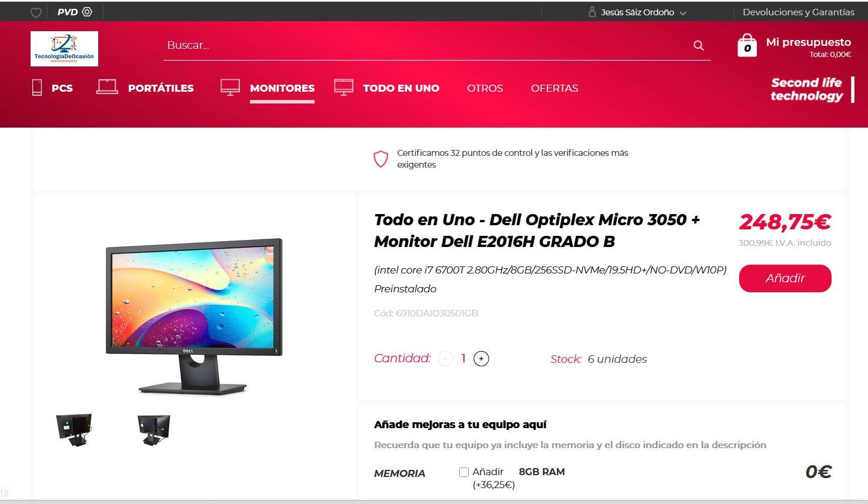Increase quantity with the plus button
Image resolution: width=868 pixels, height=504 pixels.
tap(481, 359)
